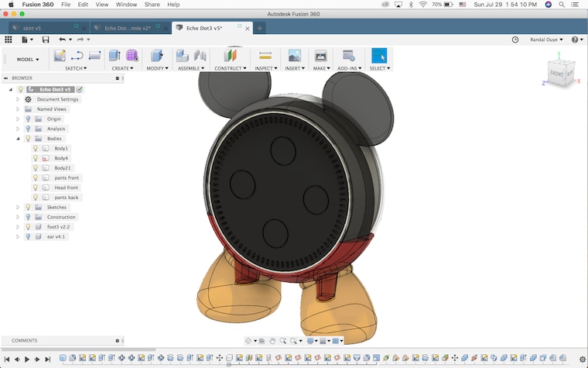Collapse the Bodies folder

tap(18, 139)
